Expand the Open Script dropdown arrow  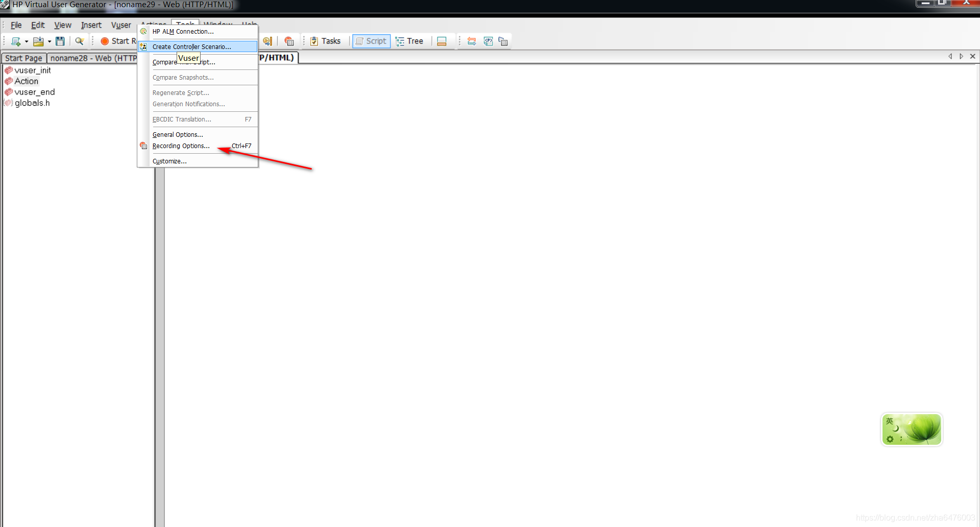point(50,41)
